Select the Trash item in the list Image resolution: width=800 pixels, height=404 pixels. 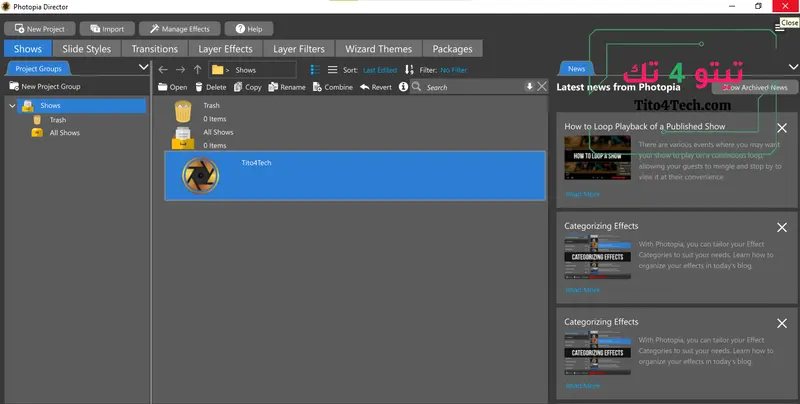(355, 112)
